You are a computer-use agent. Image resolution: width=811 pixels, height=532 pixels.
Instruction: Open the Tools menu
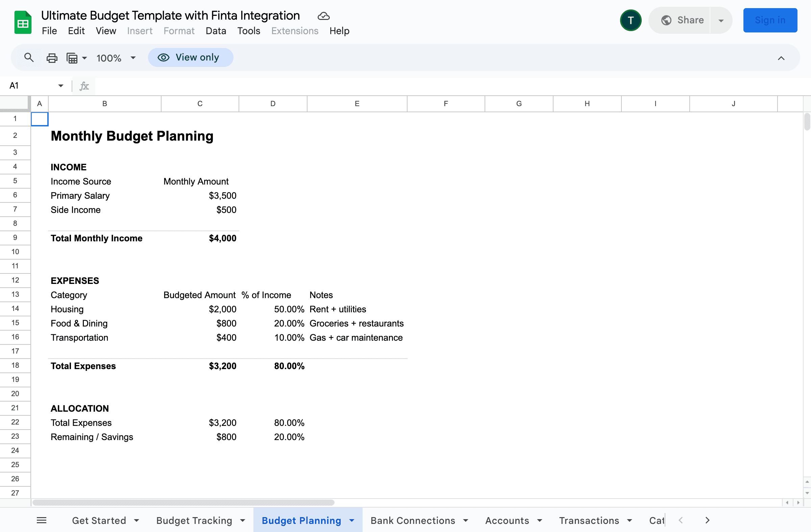248,31
